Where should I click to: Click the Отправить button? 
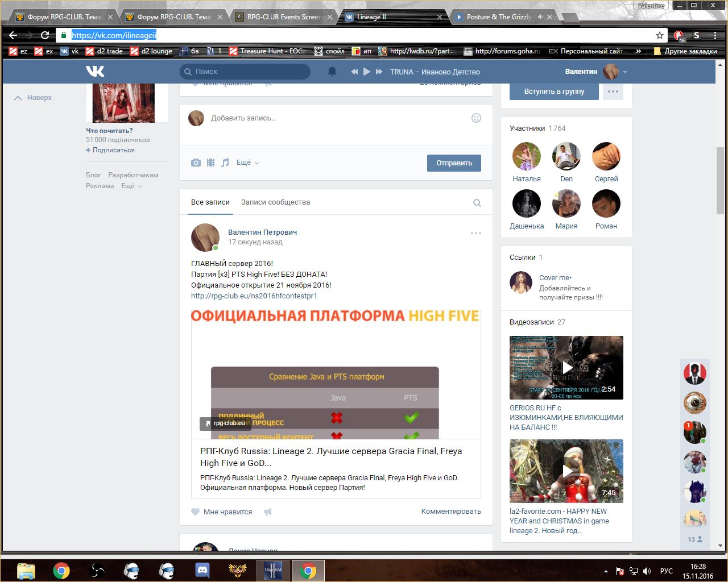454,163
